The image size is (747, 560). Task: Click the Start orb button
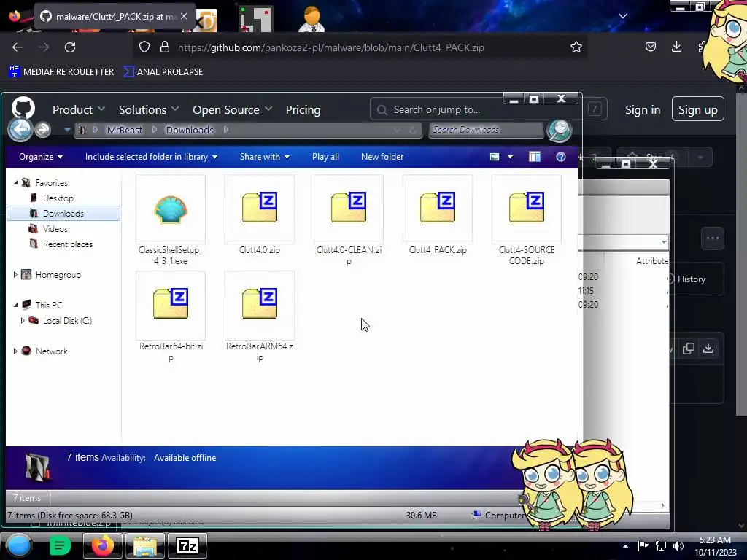(x=19, y=545)
